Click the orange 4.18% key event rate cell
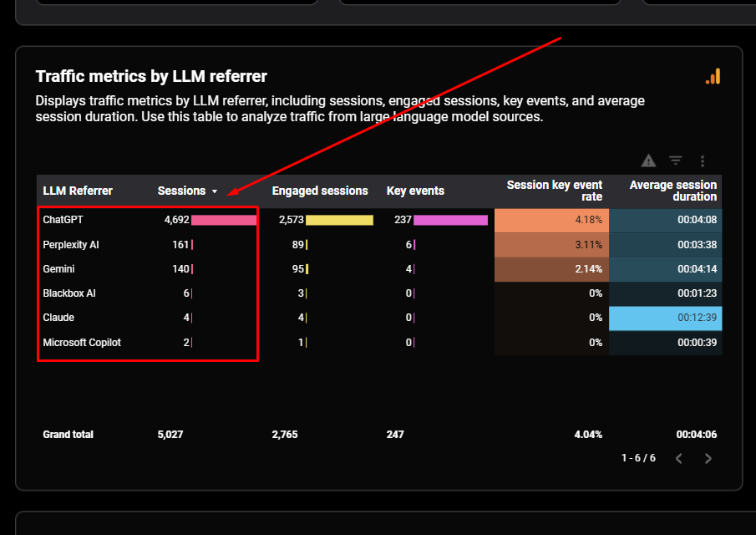This screenshot has width=756, height=535. pyautogui.click(x=551, y=220)
